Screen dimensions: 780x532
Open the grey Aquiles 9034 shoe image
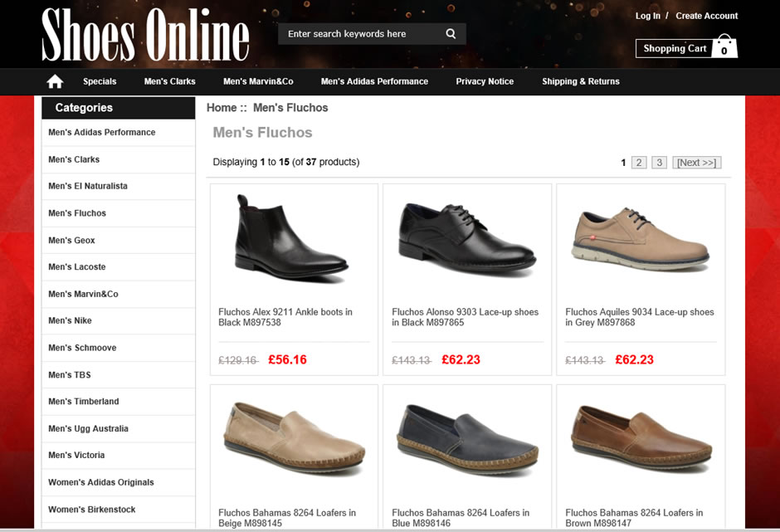640,241
